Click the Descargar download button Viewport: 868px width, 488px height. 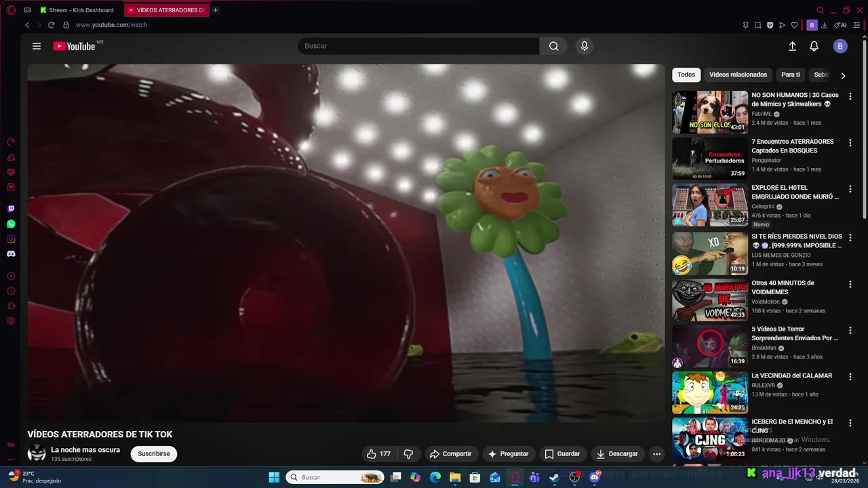tap(617, 454)
